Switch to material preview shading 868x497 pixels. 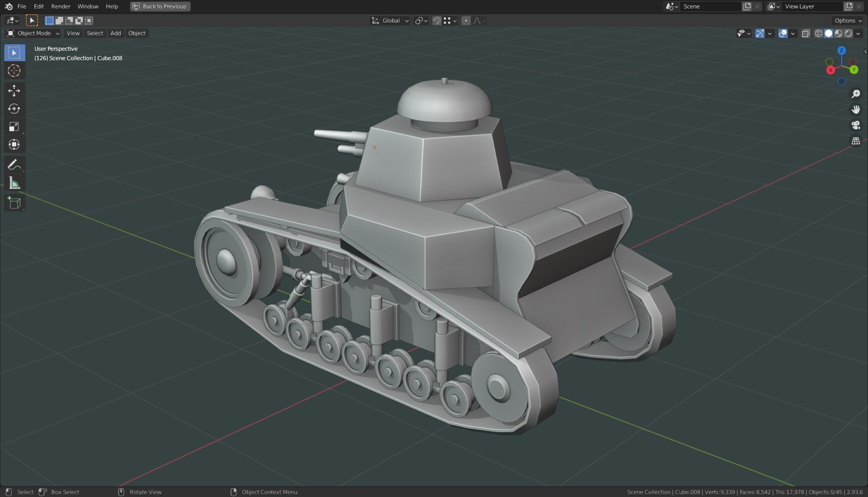tap(838, 33)
